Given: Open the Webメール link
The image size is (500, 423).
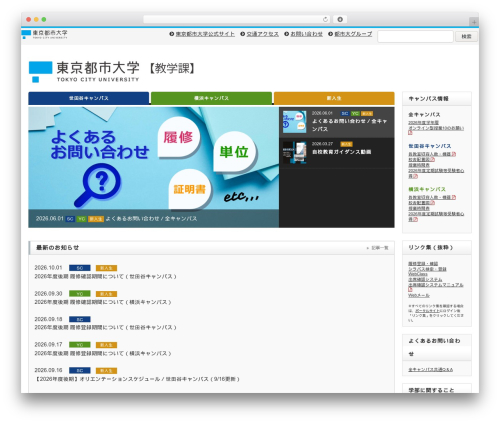Looking at the screenshot, I should point(419,295).
